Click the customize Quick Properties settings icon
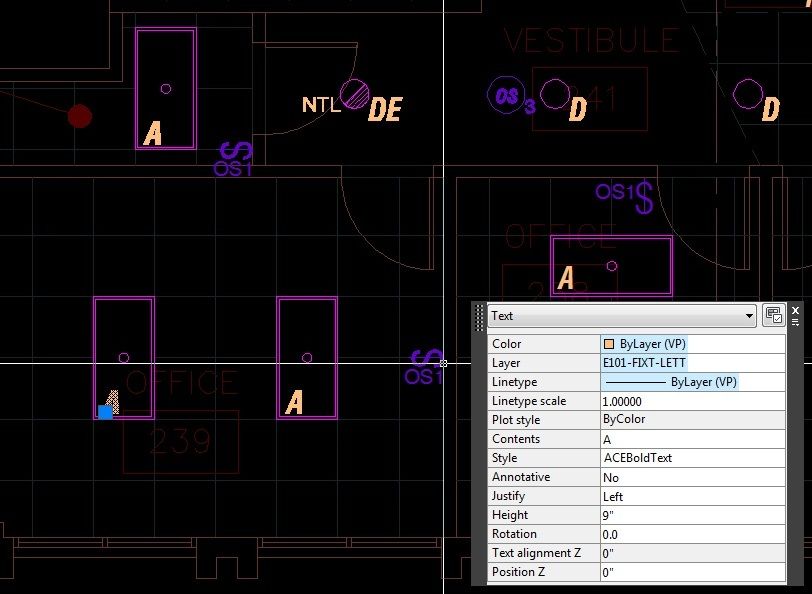Viewport: 812px width, 594px height. pos(773,315)
